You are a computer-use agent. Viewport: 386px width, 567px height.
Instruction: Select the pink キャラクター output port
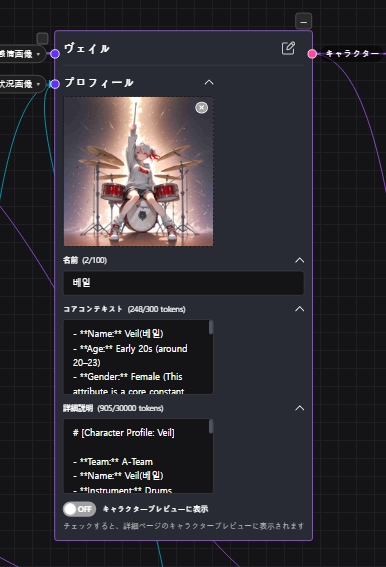312,54
